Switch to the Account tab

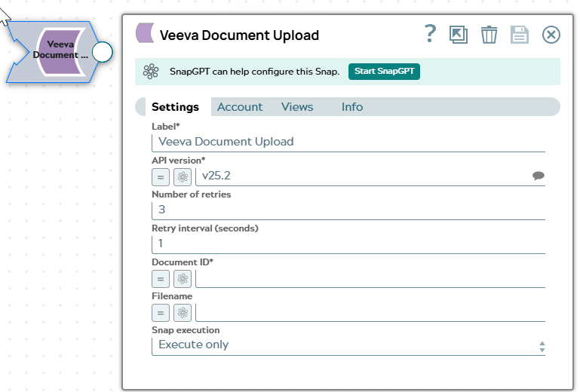[240, 107]
